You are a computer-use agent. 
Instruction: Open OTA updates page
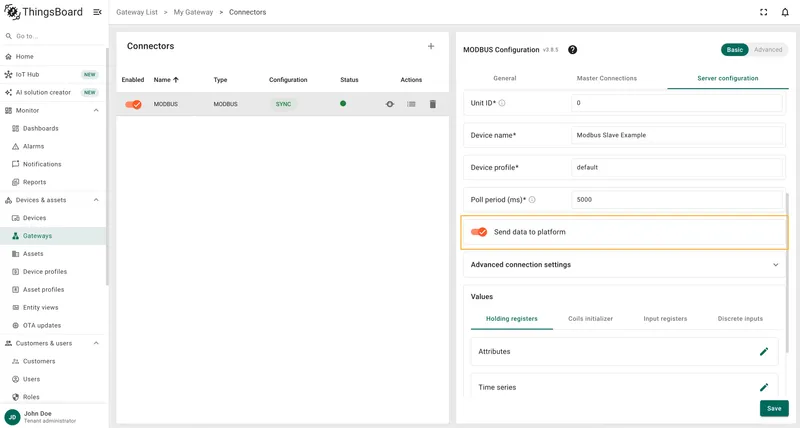click(x=53, y=325)
